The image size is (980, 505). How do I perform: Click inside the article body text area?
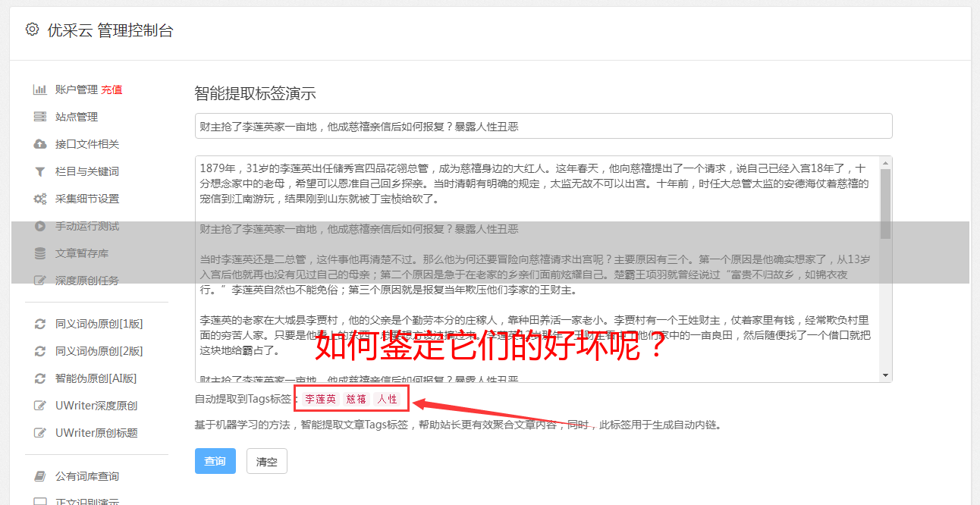pyautogui.click(x=537, y=269)
